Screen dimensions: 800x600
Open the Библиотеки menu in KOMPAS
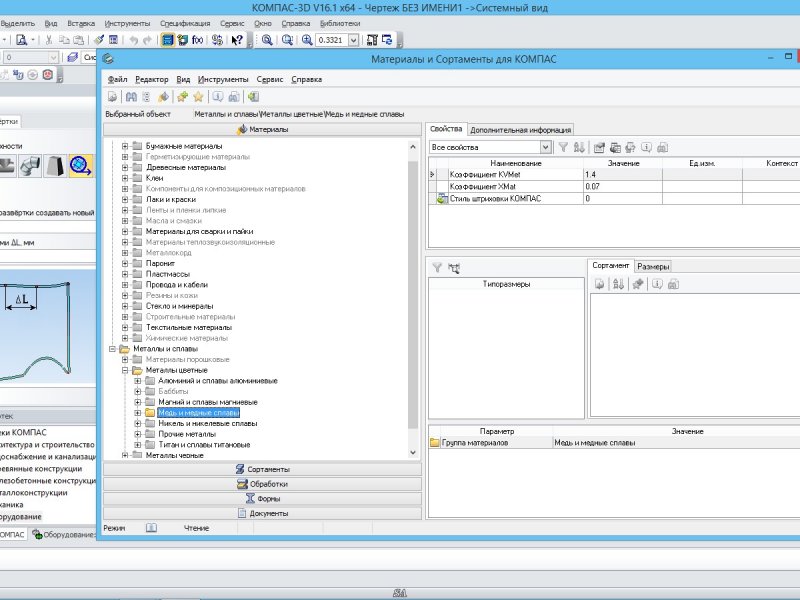coord(340,23)
